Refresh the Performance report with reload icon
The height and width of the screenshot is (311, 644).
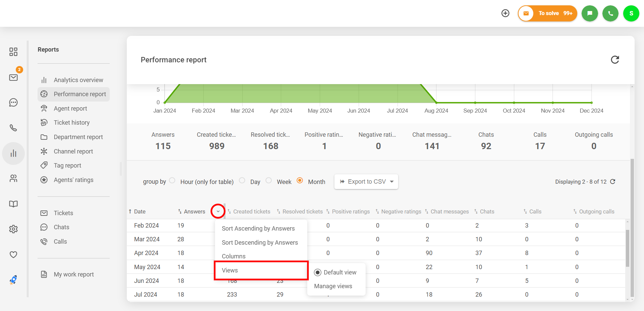pos(614,60)
